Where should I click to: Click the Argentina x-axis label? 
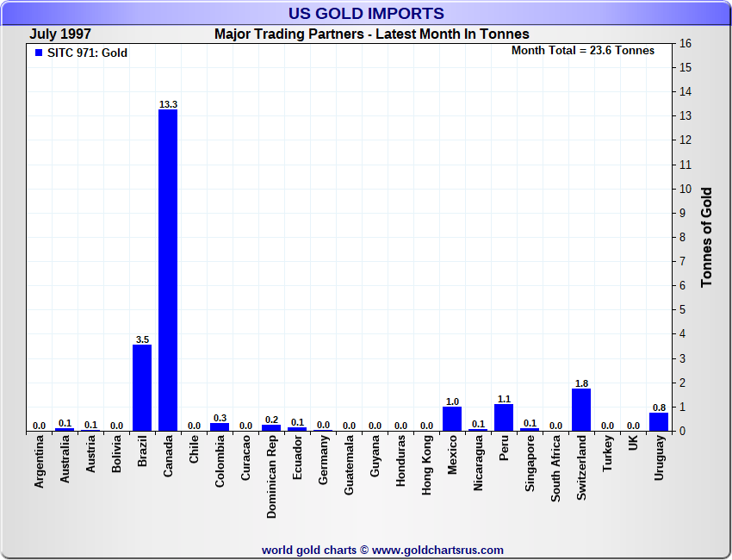(x=40, y=463)
